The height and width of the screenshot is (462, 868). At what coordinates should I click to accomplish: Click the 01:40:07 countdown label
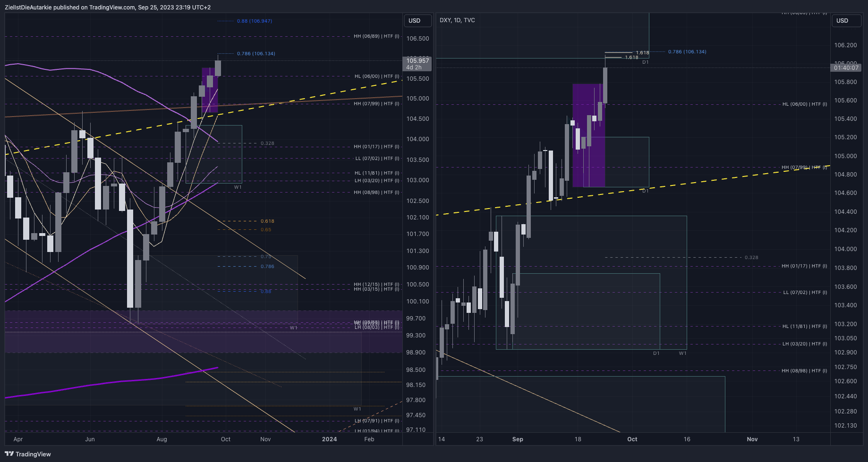[x=846, y=68]
